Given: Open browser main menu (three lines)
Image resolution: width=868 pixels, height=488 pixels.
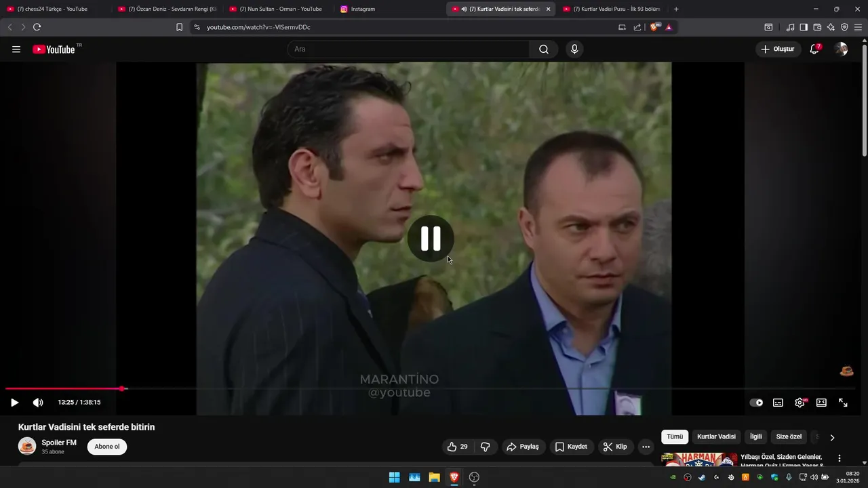Looking at the screenshot, I should [x=858, y=27].
